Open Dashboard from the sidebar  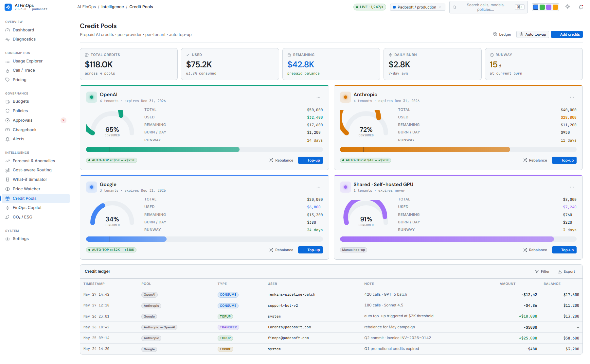tap(36, 30)
